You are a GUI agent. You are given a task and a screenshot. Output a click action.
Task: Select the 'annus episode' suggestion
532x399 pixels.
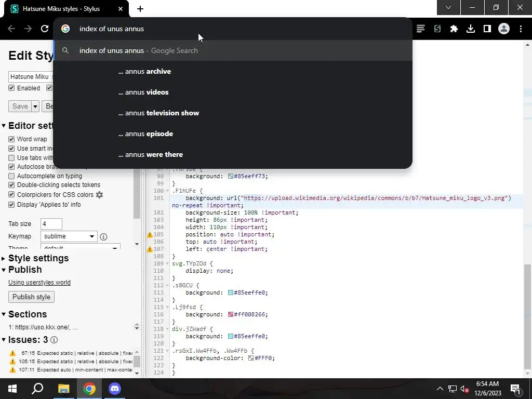(x=233, y=134)
